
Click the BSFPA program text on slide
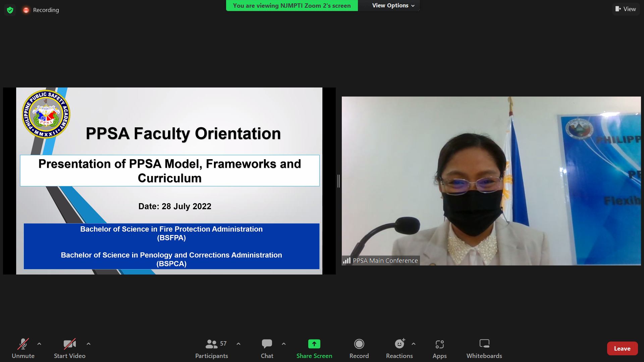171,233
